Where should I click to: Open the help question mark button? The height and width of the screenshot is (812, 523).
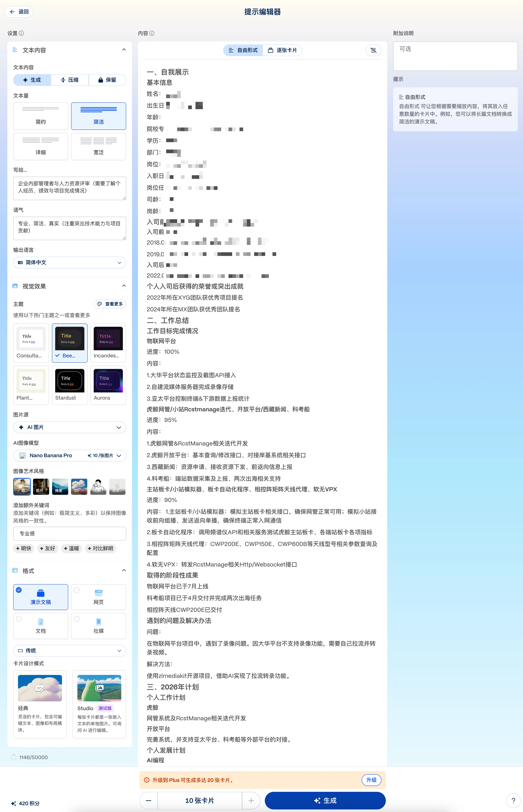513,801
